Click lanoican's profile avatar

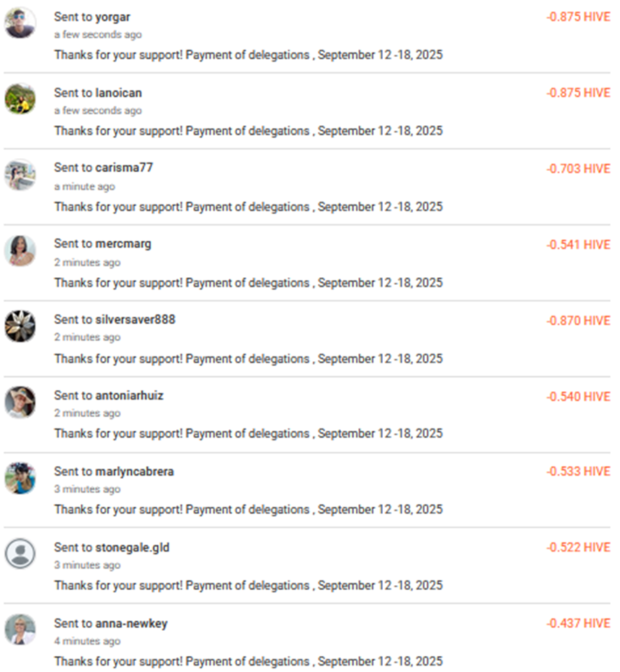pyautogui.click(x=20, y=99)
